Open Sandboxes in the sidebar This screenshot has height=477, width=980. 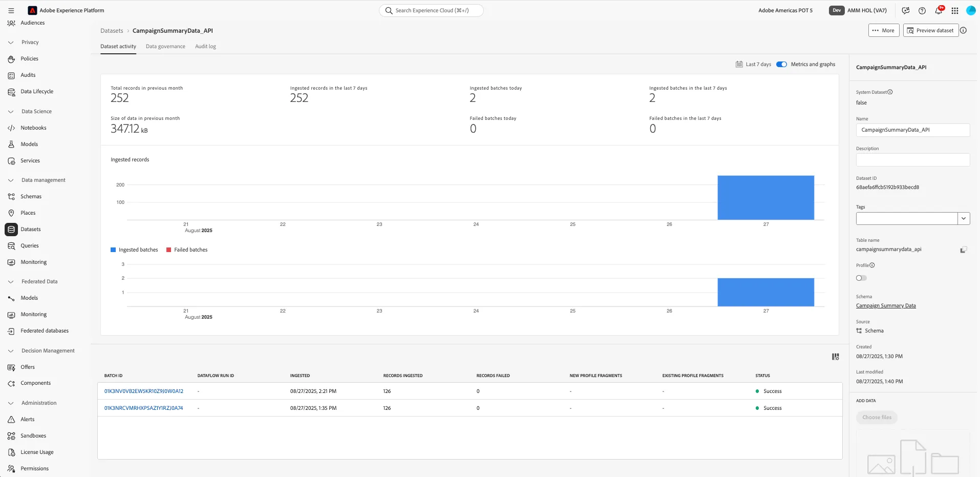(33, 436)
